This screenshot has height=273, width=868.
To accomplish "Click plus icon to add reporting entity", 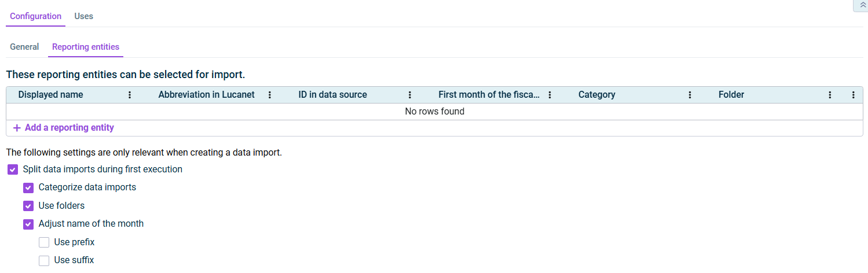I will click(x=17, y=128).
